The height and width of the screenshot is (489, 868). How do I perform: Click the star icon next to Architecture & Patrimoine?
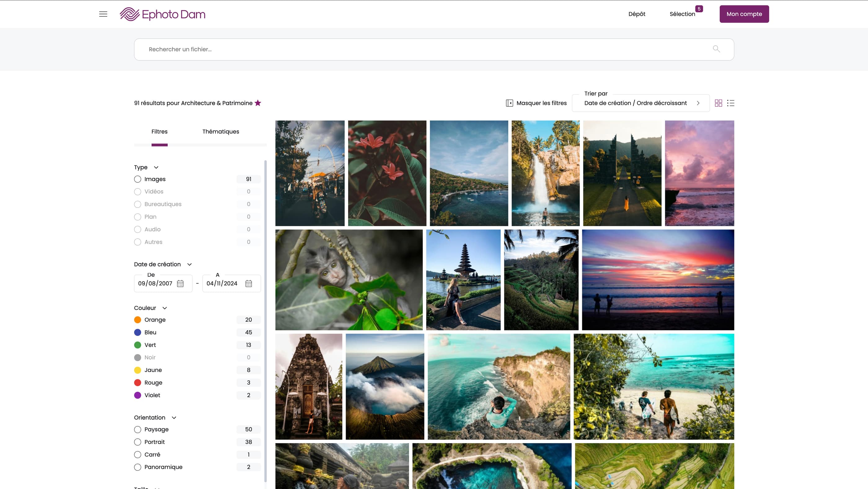click(258, 103)
